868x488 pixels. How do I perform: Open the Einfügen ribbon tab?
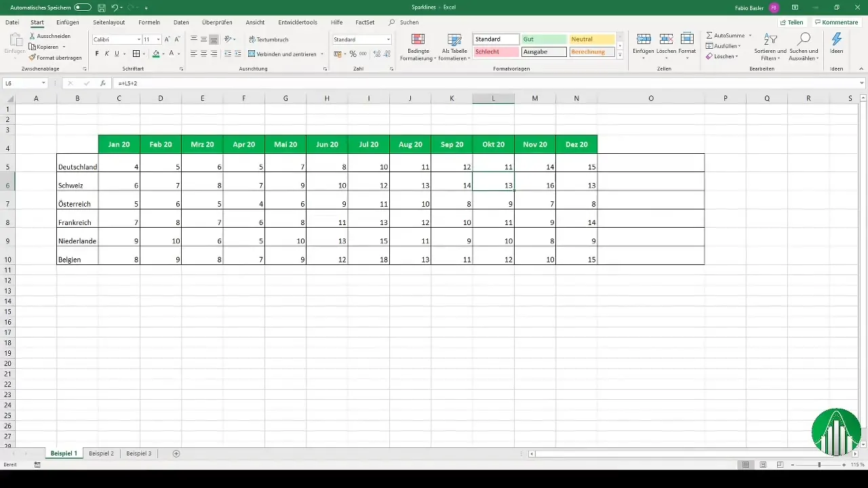pos(68,22)
